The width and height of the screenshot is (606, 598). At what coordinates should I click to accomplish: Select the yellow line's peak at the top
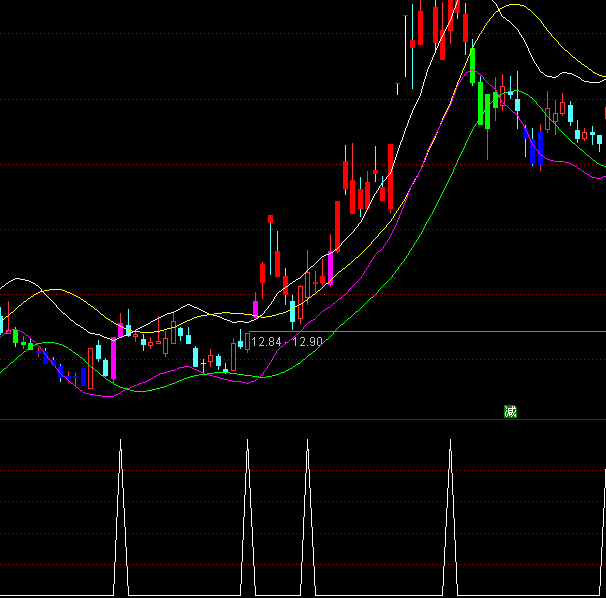(x=513, y=5)
